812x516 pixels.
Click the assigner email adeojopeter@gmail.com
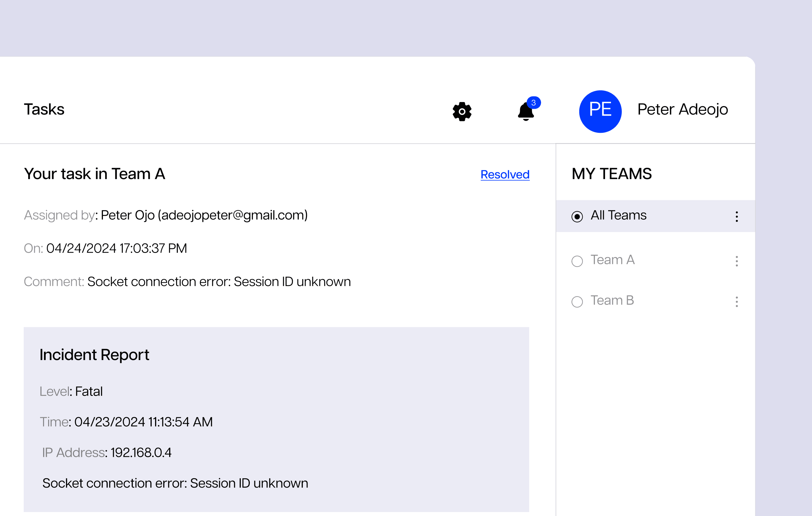tap(233, 215)
